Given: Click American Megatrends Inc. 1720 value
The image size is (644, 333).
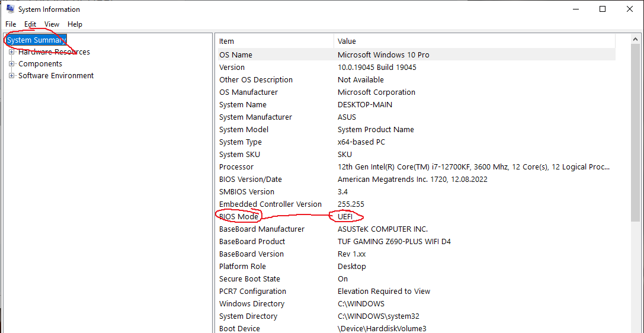Looking at the screenshot, I should (x=412, y=180).
